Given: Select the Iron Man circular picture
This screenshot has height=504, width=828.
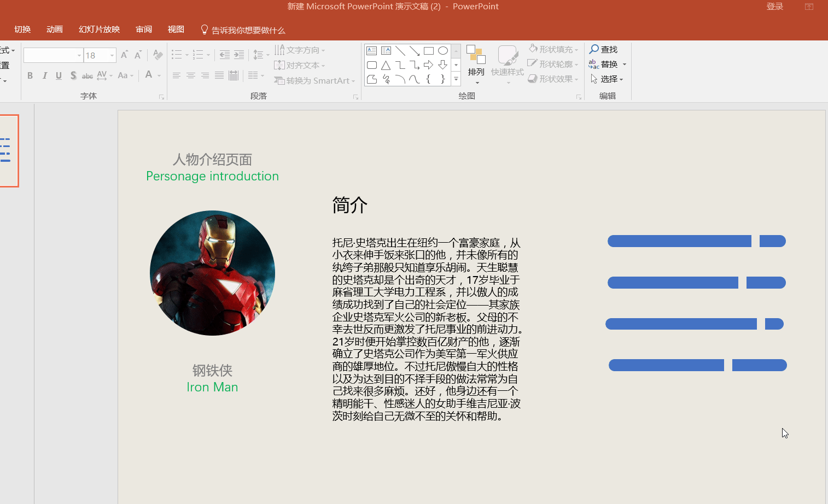Looking at the screenshot, I should tap(212, 273).
